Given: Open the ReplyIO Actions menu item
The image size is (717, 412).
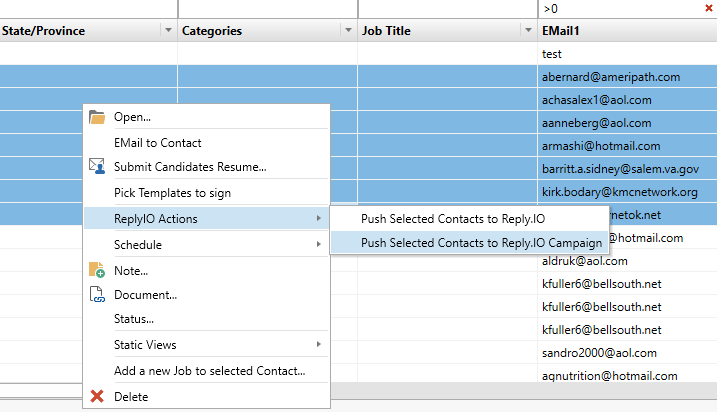Looking at the screenshot, I should pos(207,219).
